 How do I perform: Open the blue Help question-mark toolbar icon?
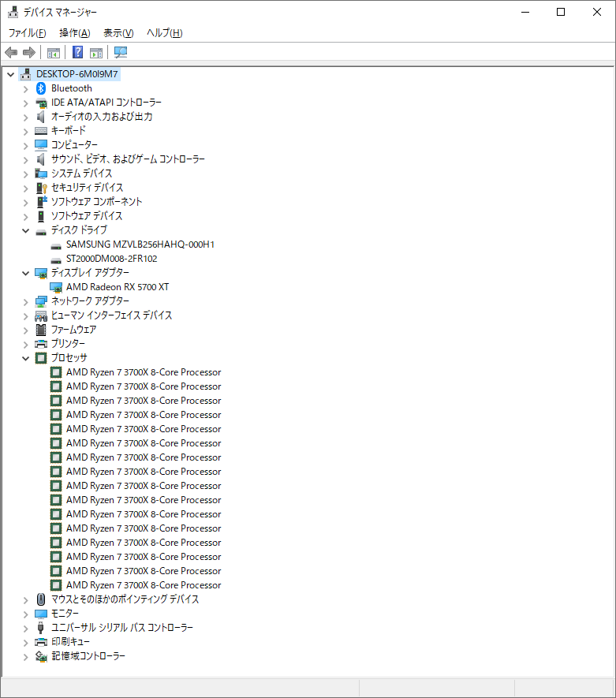click(x=77, y=53)
